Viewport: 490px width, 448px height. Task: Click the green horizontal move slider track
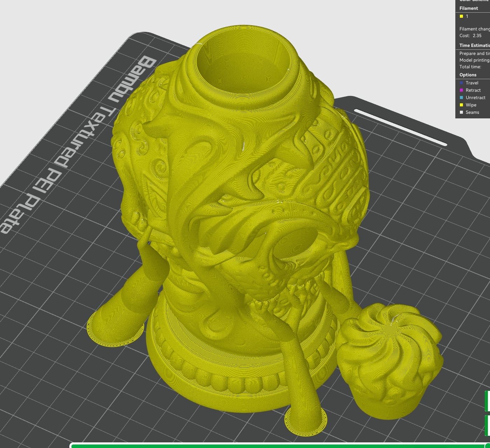click(278, 446)
